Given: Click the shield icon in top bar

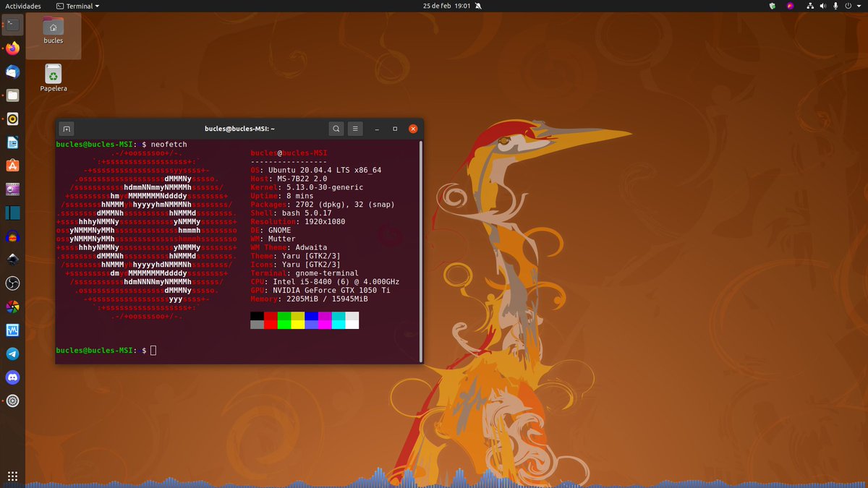Looking at the screenshot, I should [x=773, y=6].
